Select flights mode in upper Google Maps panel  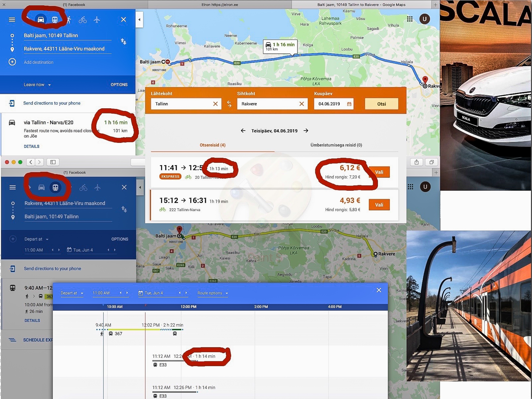pyautogui.click(x=97, y=20)
